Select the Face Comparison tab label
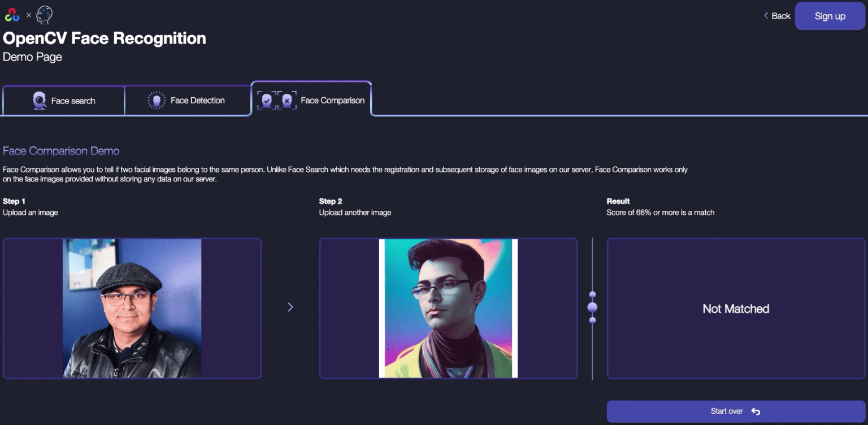 point(332,101)
